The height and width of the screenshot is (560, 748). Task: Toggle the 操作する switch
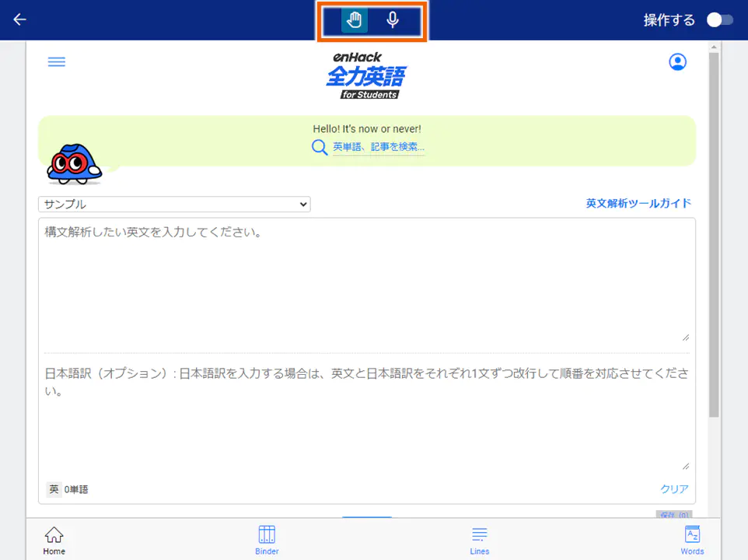718,19
